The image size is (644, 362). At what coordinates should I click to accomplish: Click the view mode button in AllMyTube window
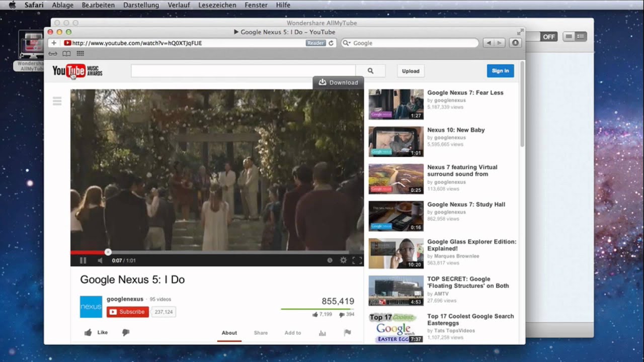575,37
